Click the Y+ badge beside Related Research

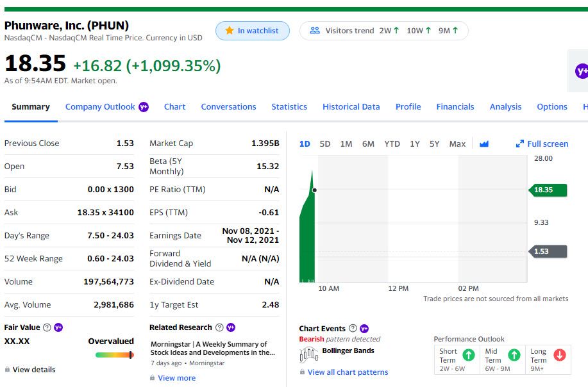coord(231,327)
